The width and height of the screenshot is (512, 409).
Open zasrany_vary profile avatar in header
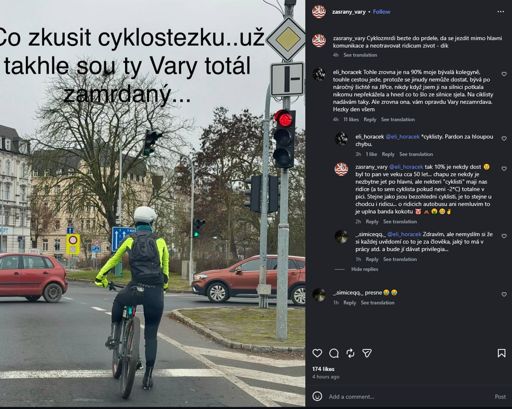(319, 12)
